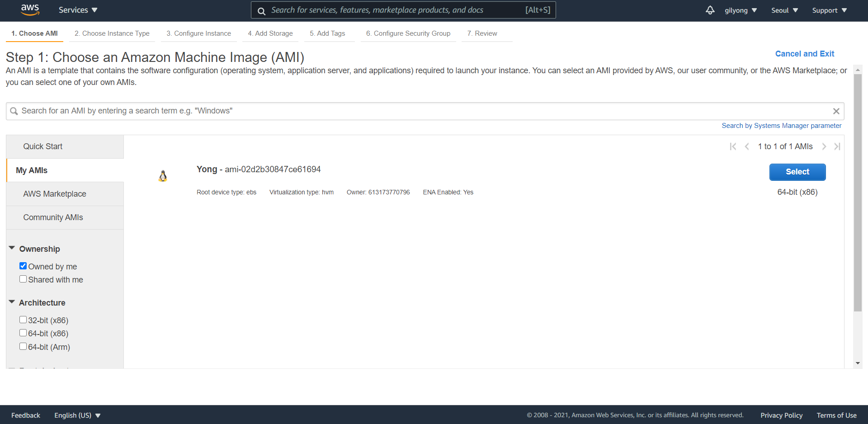Screen dimensions: 868x424
Task: Open the Privacy Policy link
Action: click(x=782, y=415)
